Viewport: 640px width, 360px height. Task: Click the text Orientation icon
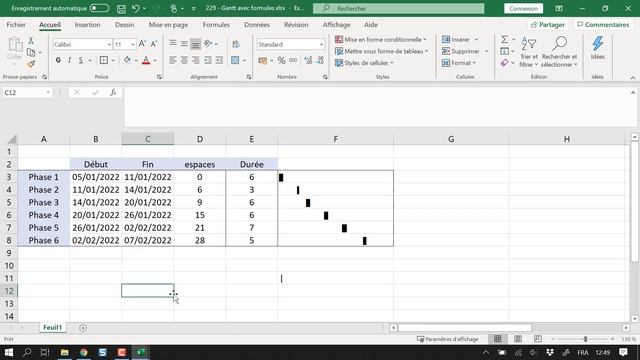(209, 44)
